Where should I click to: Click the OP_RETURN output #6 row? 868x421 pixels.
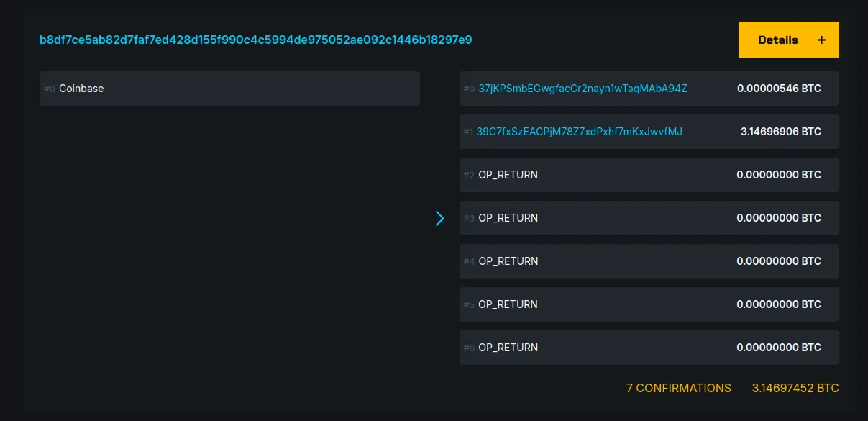[647, 347]
